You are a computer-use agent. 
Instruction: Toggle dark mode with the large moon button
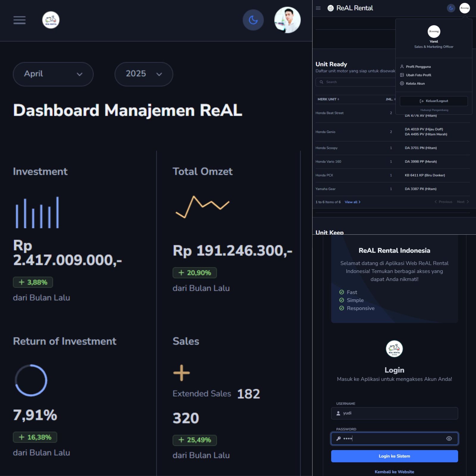pos(253,20)
